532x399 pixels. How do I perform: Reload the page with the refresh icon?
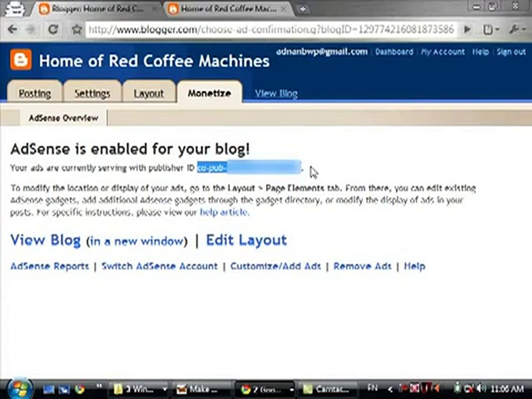point(53,29)
